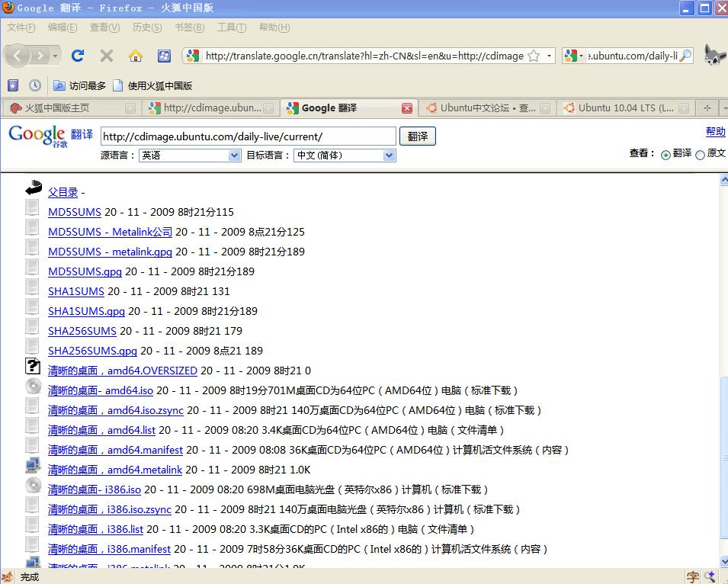Click the search icon in status bar corner

[x=710, y=576]
